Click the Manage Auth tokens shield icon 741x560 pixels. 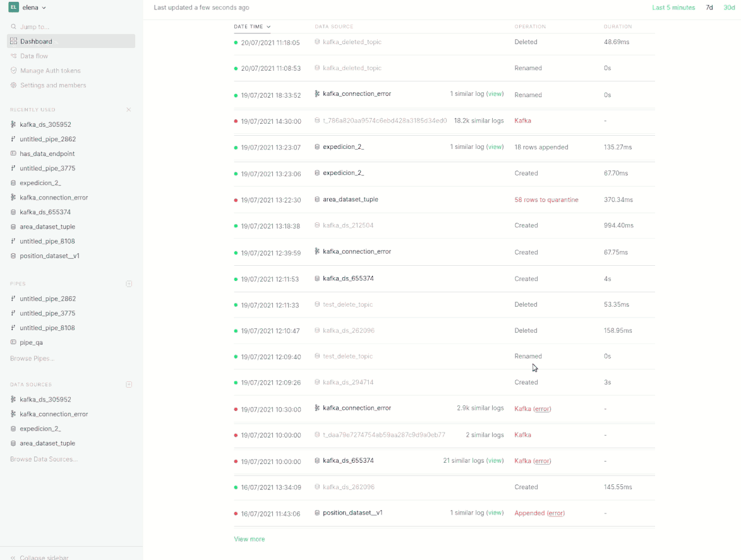coord(13,71)
